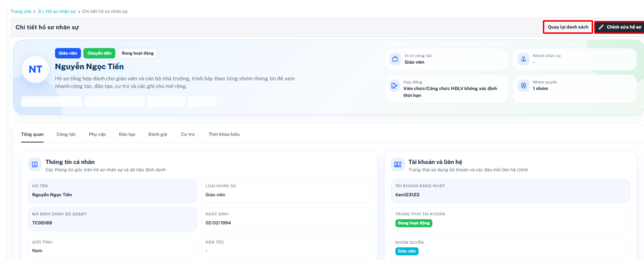Click the Đang hoạt động badge in header
The width and height of the screenshot is (644, 260).
click(138, 53)
